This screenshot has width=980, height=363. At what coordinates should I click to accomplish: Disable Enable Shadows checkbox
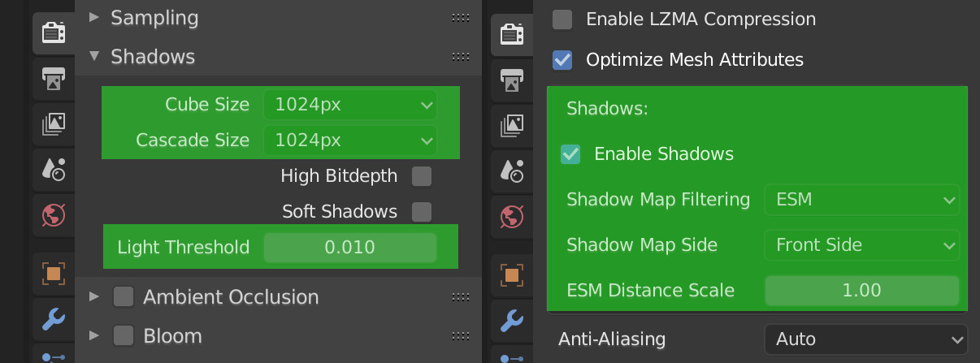(x=570, y=154)
